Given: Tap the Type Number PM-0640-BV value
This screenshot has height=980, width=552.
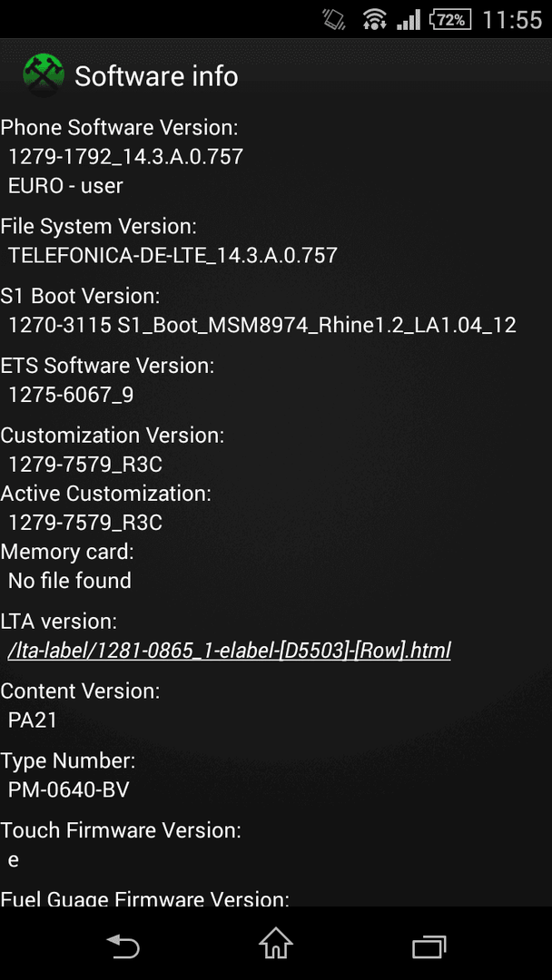Looking at the screenshot, I should click(x=68, y=790).
